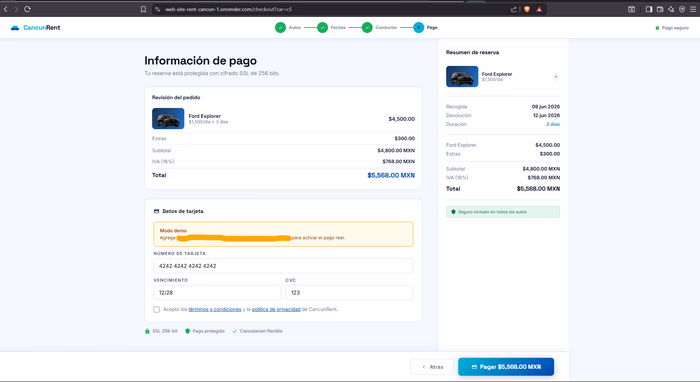Click the Pagar $5,568.00 MXN button
The height and width of the screenshot is (382, 700).
[506, 367]
